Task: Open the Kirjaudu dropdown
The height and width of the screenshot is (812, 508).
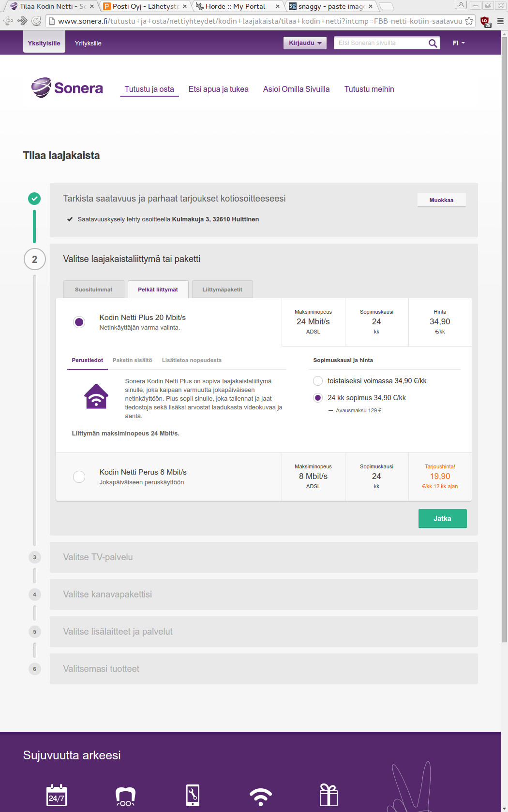Action: pos(305,43)
